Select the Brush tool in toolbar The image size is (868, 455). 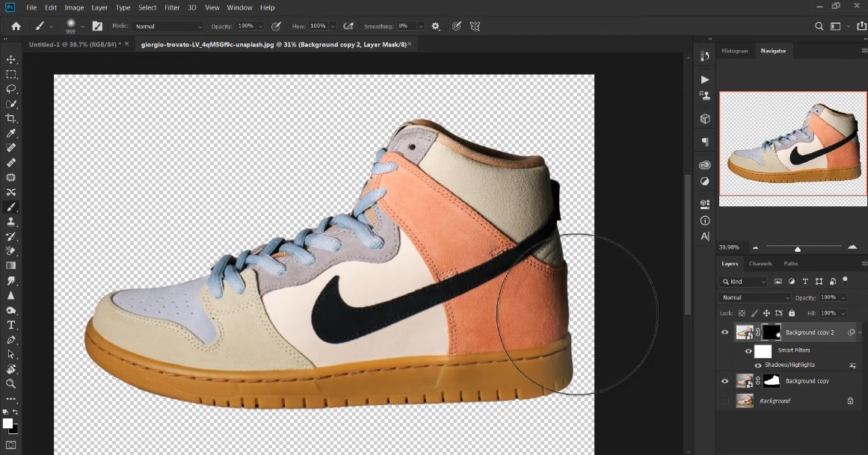tap(11, 207)
